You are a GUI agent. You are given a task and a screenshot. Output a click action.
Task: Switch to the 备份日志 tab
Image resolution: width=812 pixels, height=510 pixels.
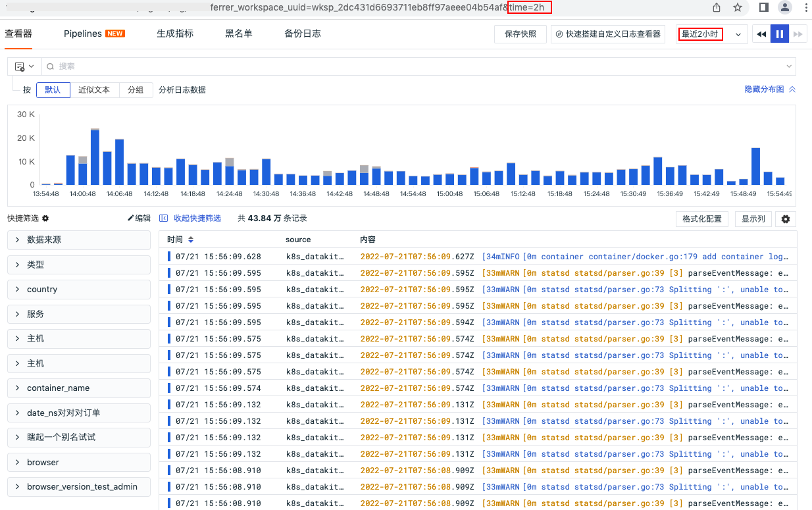(303, 34)
